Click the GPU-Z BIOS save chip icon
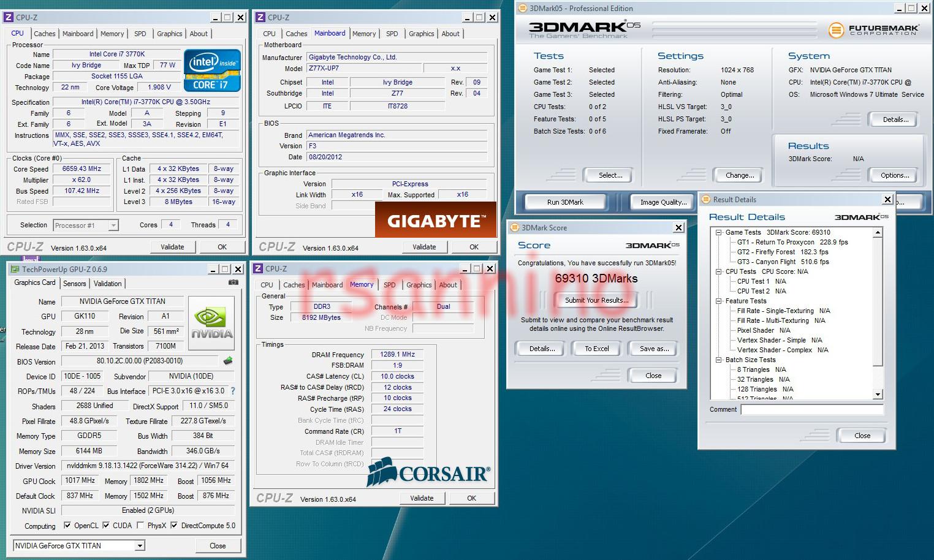This screenshot has height=560, width=934. click(228, 361)
